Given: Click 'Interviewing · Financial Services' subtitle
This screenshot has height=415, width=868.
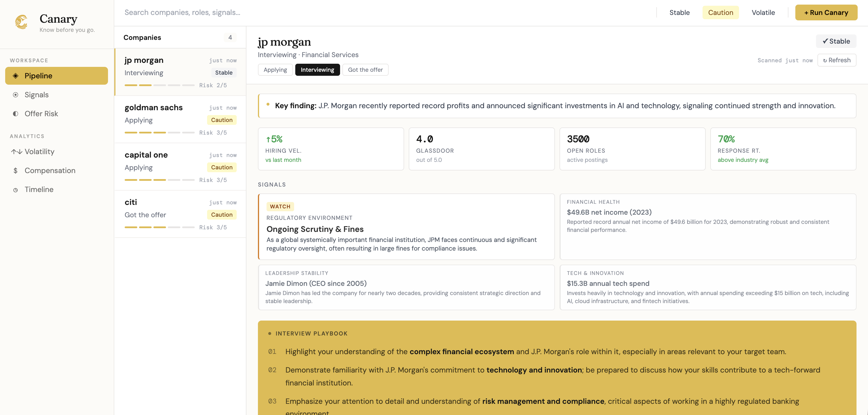Looking at the screenshot, I should [x=308, y=55].
